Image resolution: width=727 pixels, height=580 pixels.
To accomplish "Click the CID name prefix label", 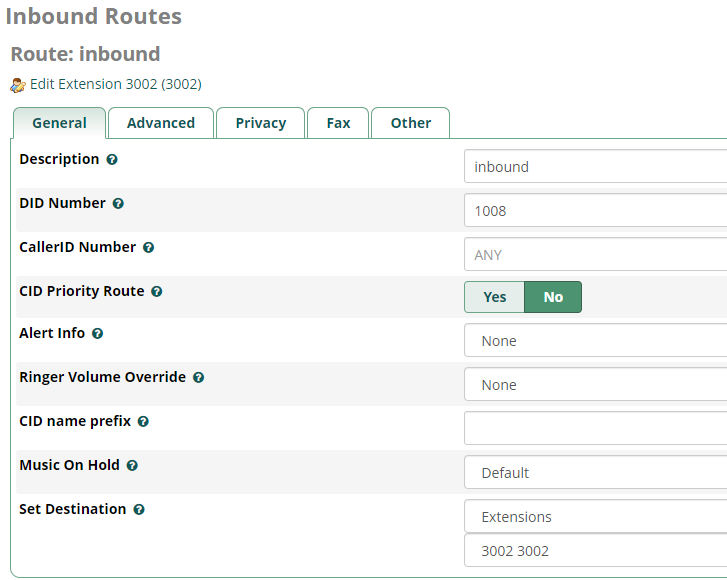I will tap(75, 421).
